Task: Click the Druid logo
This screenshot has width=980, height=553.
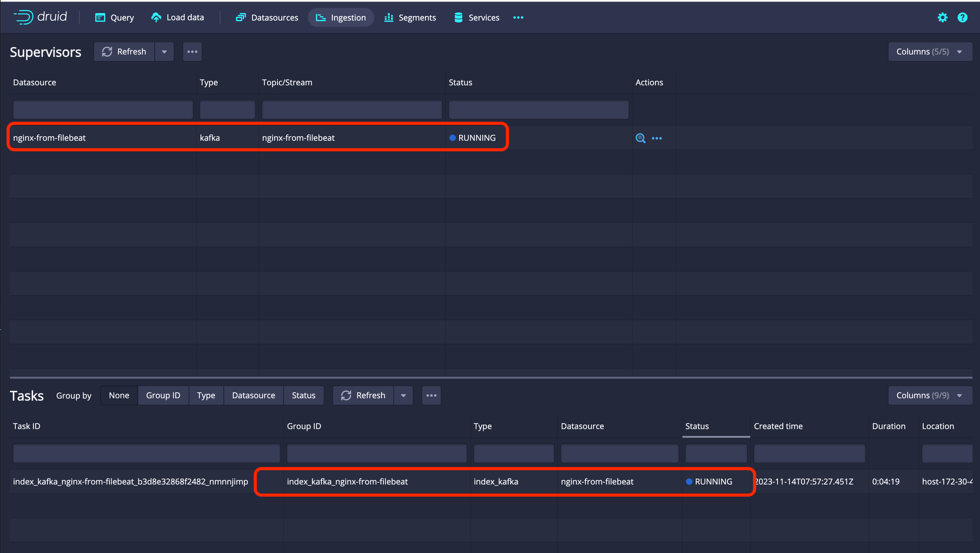Action: pyautogui.click(x=40, y=17)
